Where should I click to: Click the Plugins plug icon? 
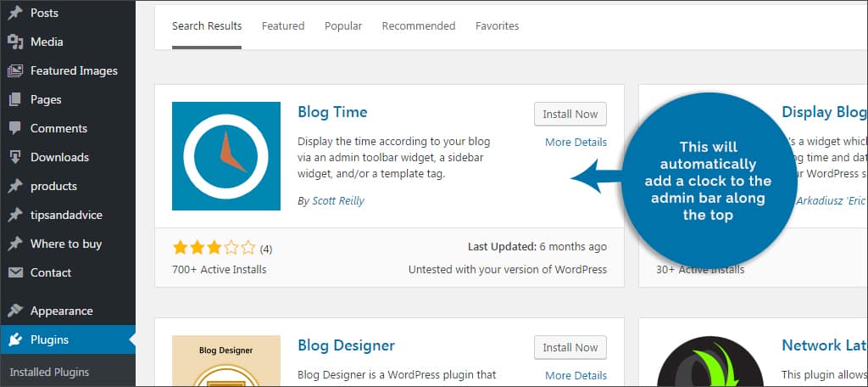click(15, 339)
